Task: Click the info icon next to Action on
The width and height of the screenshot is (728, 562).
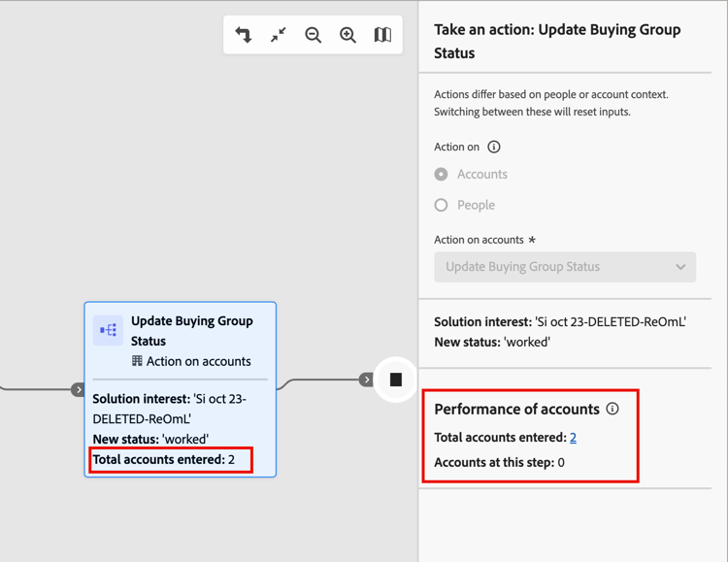Action: click(493, 147)
